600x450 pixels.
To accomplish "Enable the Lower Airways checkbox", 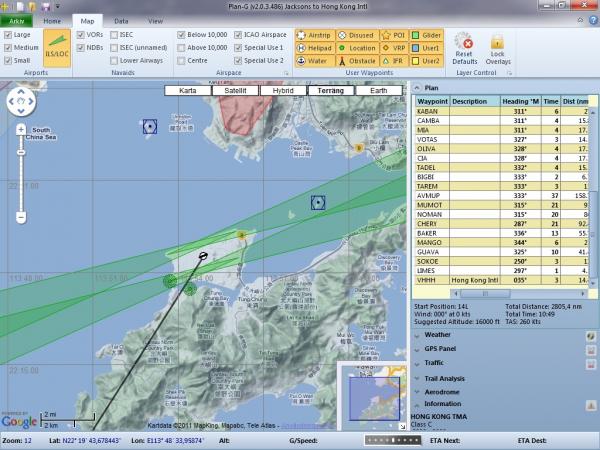I will 114,60.
